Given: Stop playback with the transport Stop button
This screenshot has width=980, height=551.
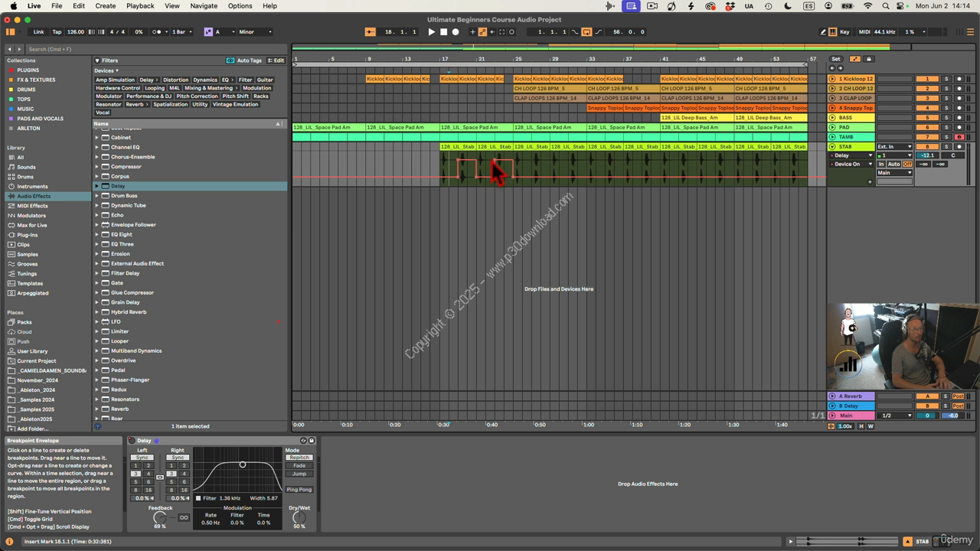Looking at the screenshot, I should (443, 32).
